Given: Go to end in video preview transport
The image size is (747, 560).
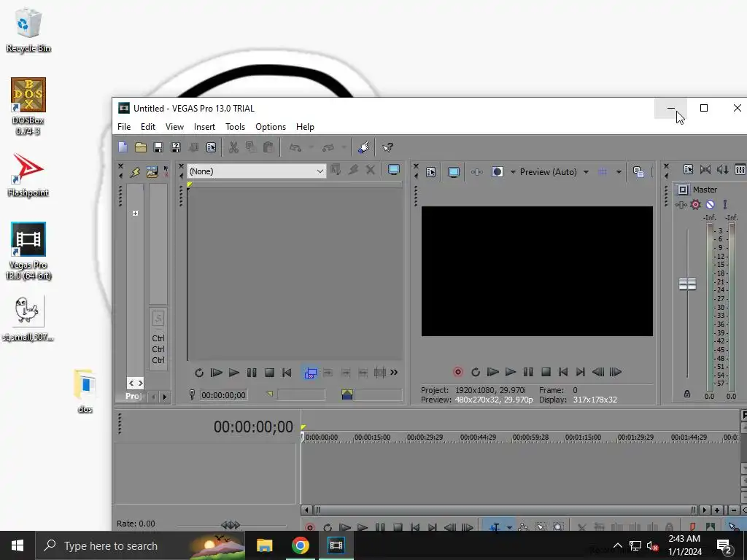Looking at the screenshot, I should (x=580, y=372).
